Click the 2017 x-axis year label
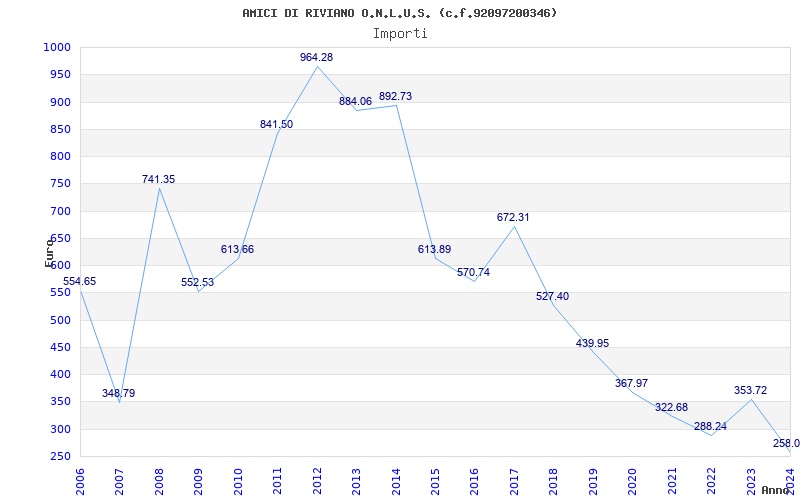The width and height of the screenshot is (800, 500). coord(514,481)
